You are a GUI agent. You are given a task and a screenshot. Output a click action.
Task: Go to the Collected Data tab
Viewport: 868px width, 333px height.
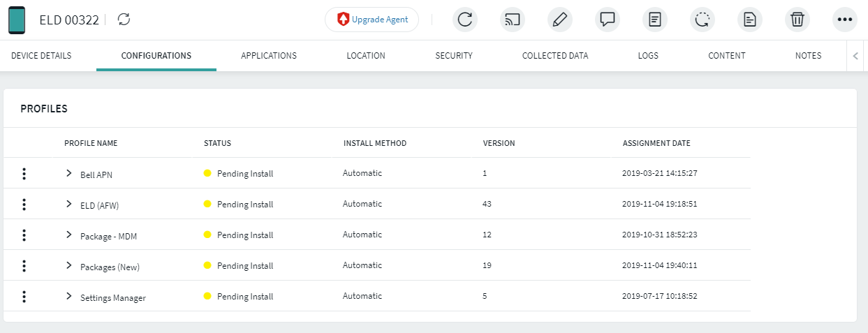tap(555, 56)
